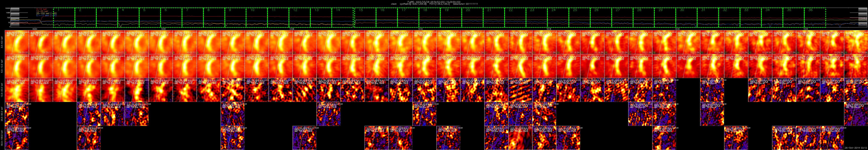Open the 3.0-6.0 keV image stamped 10:21:56
This screenshot has height=150, width=868.
click(640, 43)
